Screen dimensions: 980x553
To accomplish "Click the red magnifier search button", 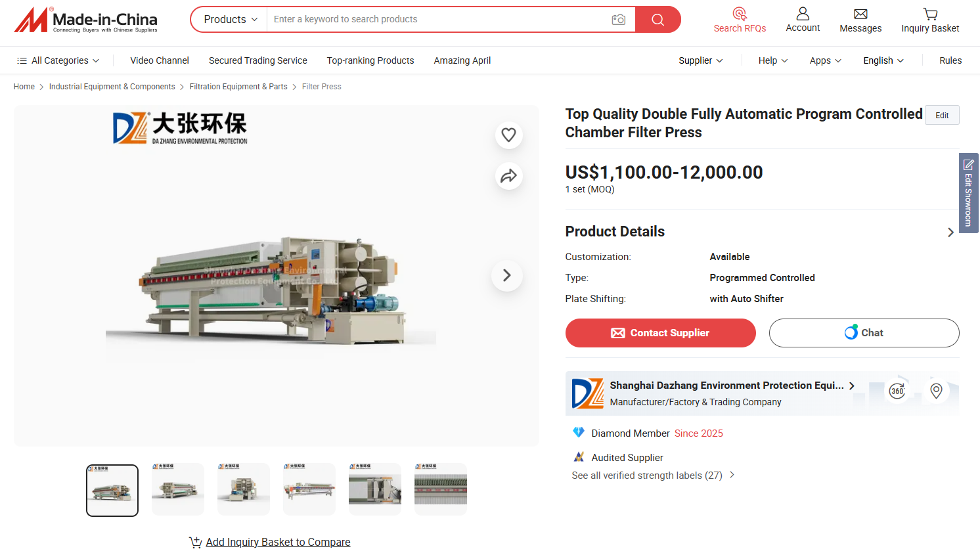I will tap(657, 20).
